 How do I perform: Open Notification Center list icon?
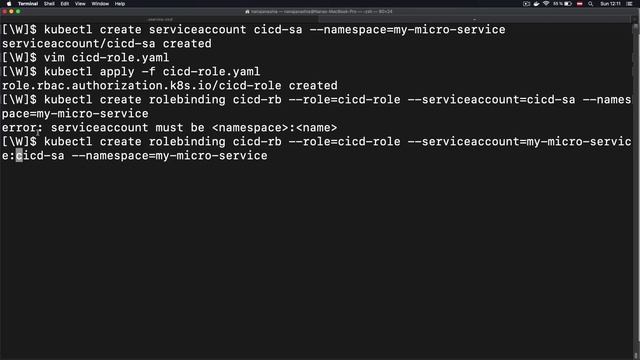click(x=629, y=4)
